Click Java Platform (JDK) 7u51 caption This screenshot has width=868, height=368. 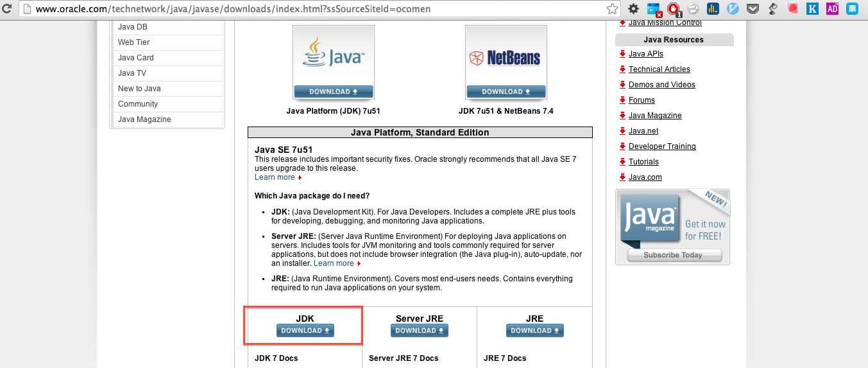pos(333,111)
